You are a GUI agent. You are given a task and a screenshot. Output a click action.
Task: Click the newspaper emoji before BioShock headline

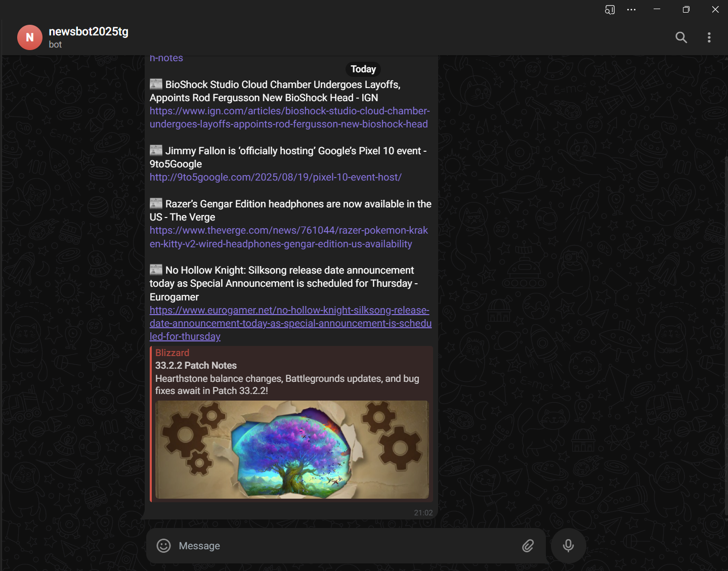[156, 84]
